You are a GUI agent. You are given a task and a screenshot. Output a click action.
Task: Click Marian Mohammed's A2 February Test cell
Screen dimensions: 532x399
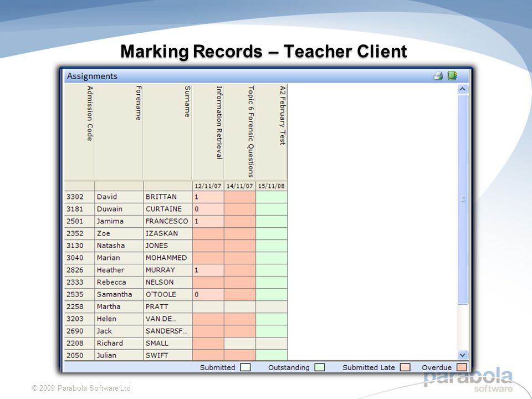tap(272, 258)
